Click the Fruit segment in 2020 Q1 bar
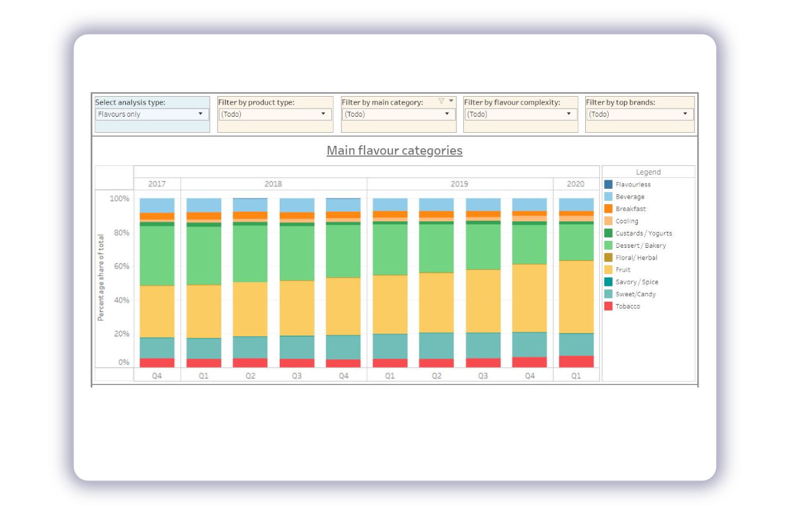Image resolution: width=790 pixels, height=532 pixels. (x=576, y=296)
